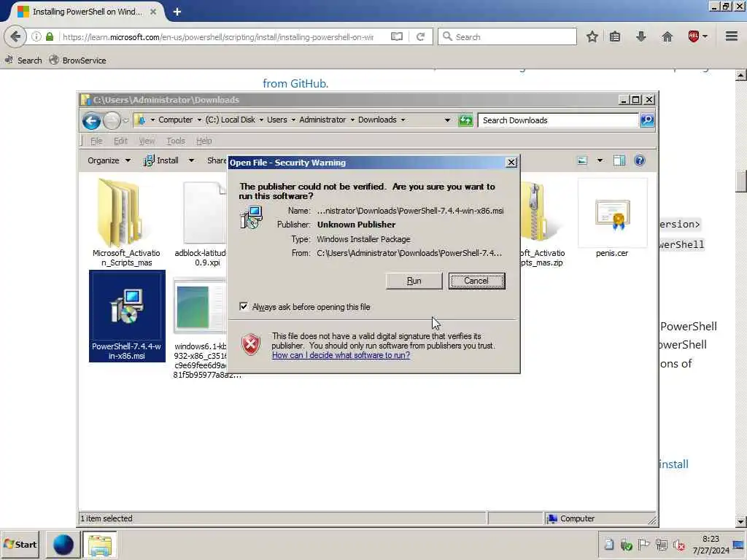
Task: Expand the Administrator breadcrumb arrow
Action: pyautogui.click(x=352, y=120)
